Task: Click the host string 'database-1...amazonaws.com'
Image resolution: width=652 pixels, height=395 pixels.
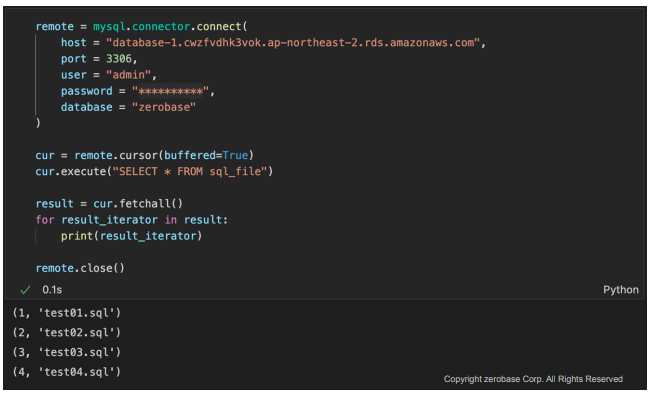Action: tap(293, 43)
